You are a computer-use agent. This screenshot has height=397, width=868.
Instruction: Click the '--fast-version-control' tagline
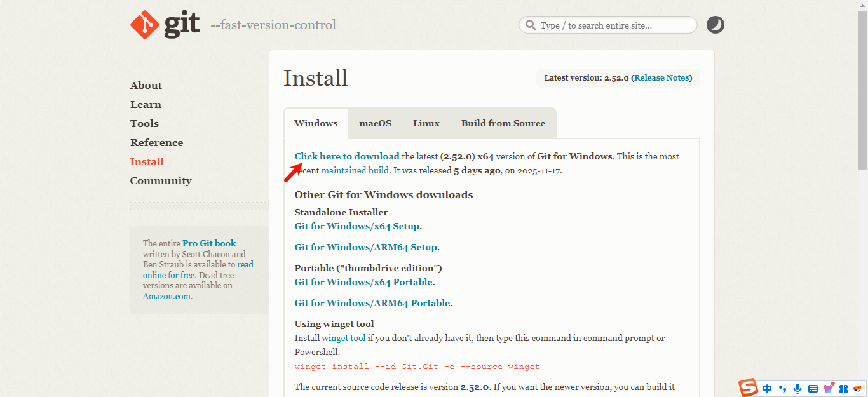[x=273, y=25]
